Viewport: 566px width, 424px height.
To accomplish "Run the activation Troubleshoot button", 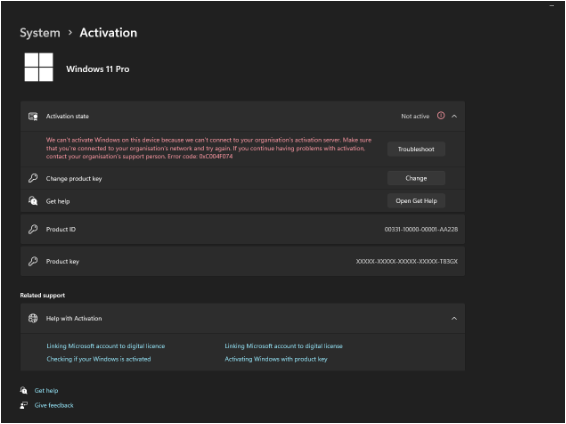I will click(416, 149).
